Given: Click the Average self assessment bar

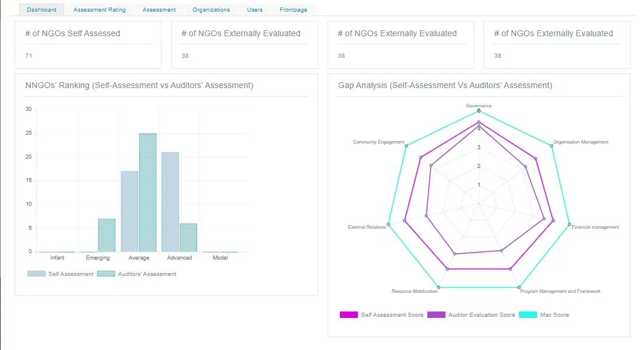Looking at the screenshot, I should [x=130, y=212].
